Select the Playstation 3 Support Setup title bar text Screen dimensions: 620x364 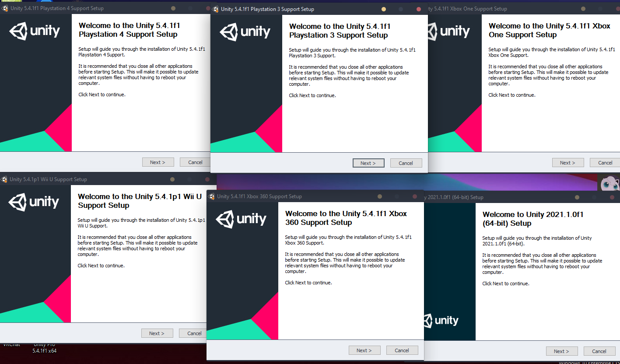[x=268, y=9]
